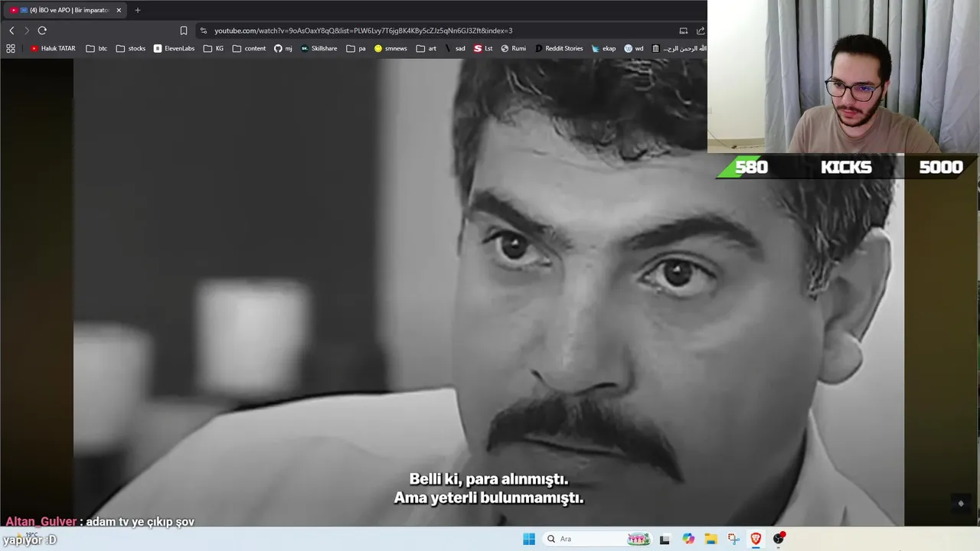Open the Lst bookmark

tap(483, 48)
